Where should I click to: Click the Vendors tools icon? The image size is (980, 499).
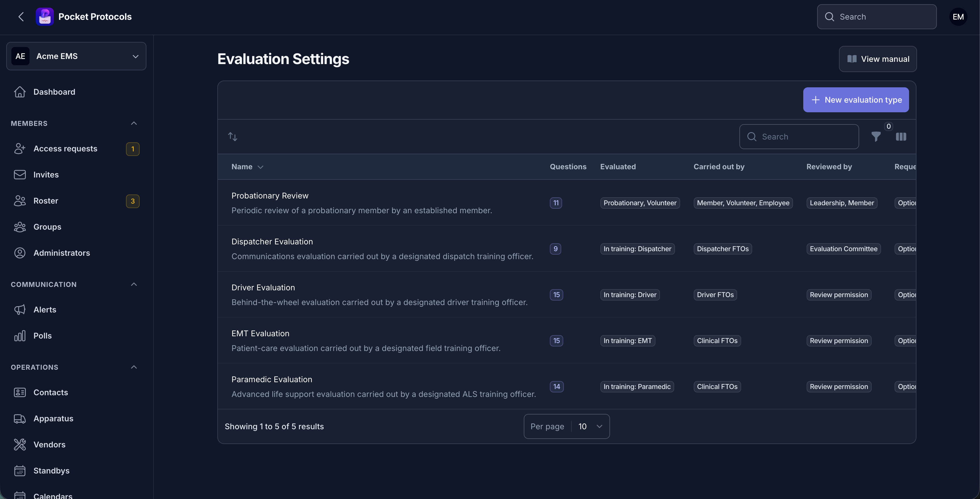point(20,445)
